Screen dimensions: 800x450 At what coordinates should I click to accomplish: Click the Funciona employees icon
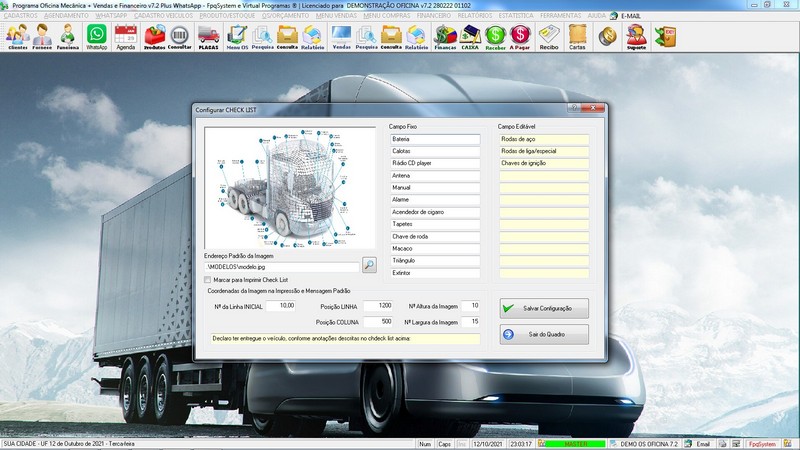pos(68,37)
